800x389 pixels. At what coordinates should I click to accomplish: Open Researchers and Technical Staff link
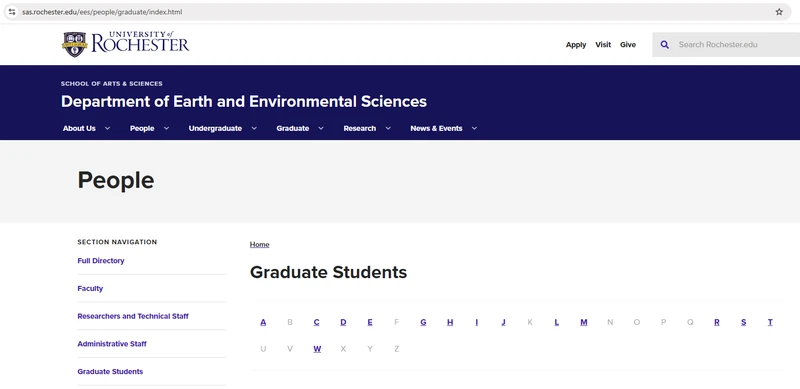[x=133, y=316]
